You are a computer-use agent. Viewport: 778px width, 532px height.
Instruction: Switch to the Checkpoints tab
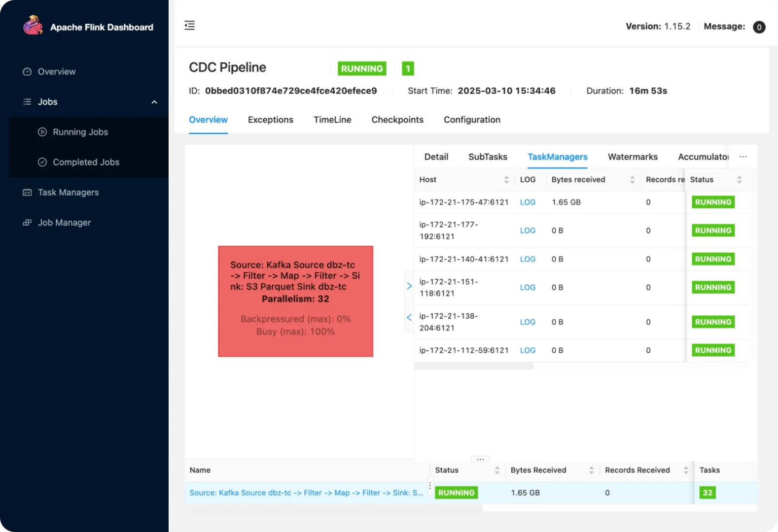pyautogui.click(x=397, y=120)
